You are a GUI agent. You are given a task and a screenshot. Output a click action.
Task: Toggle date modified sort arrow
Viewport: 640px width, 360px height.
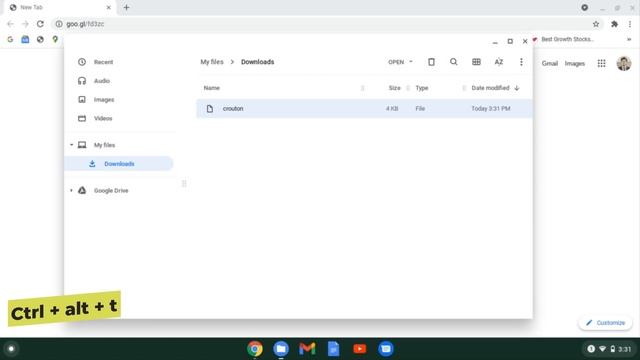click(517, 88)
